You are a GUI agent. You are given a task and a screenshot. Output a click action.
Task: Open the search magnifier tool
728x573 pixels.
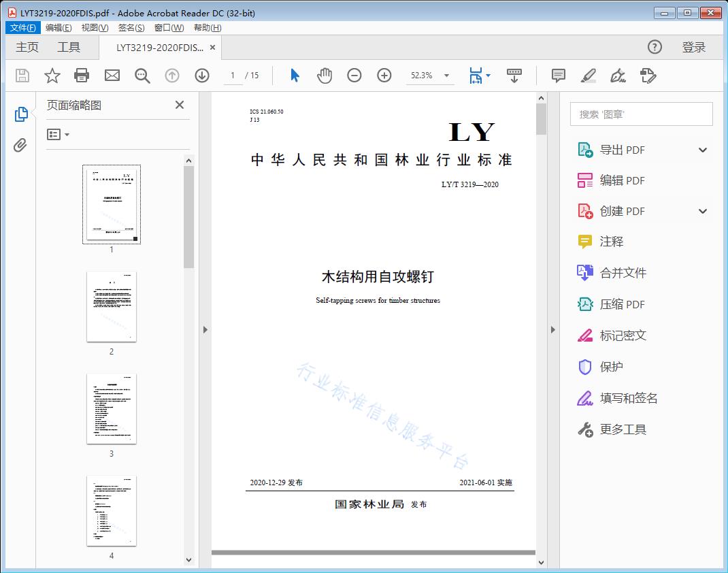142,76
